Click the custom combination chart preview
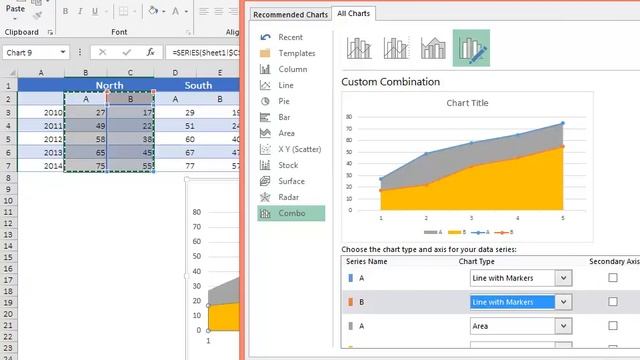 [467, 167]
